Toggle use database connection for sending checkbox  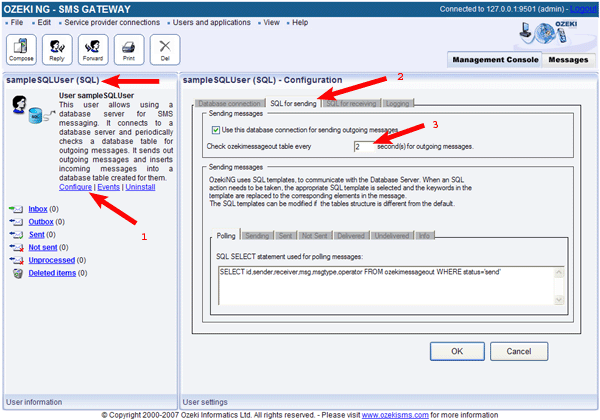point(216,130)
